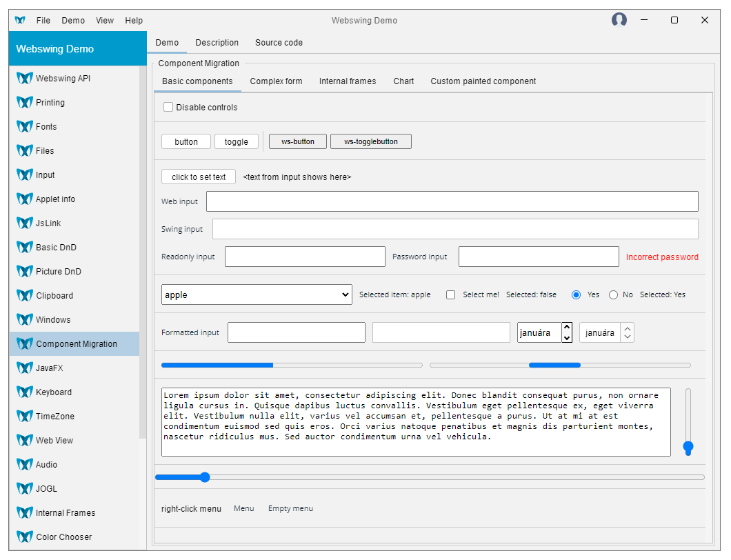Open the Custom painted component tab
The image size is (731, 560).
tap(483, 81)
